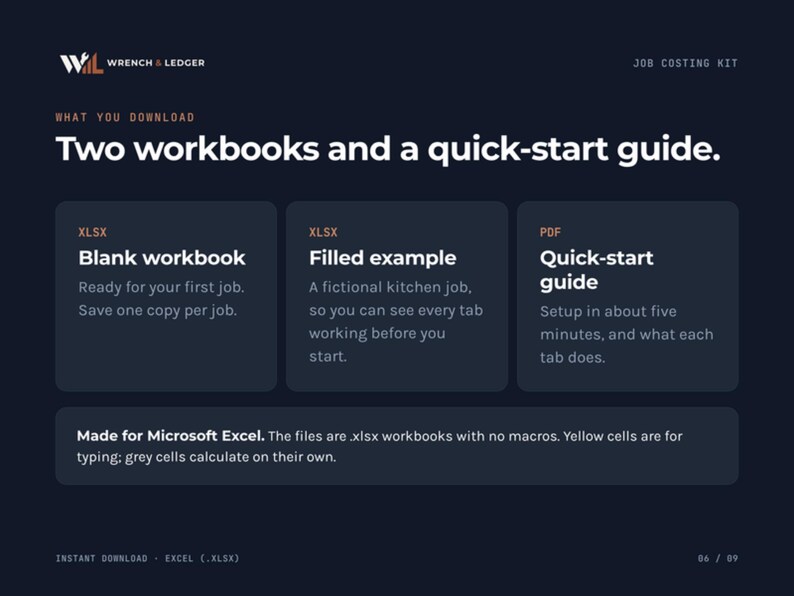794x596 pixels.
Task: Click the "WRENCH & LEDGER" brand name
Action: [156, 63]
